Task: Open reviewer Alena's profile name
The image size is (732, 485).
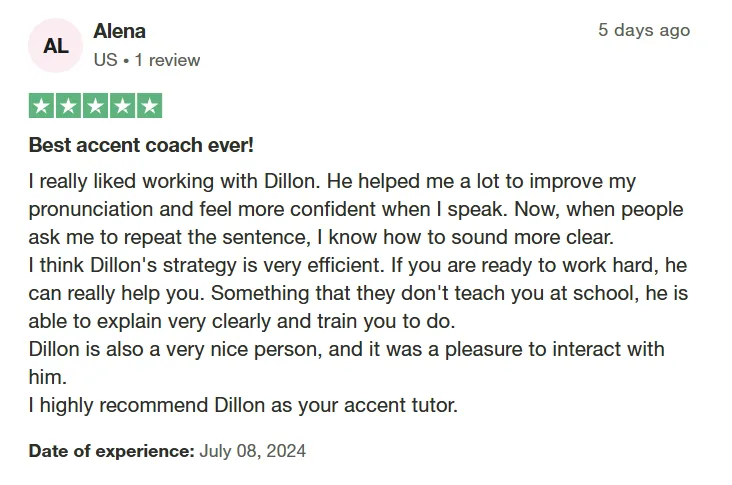Action: point(120,31)
